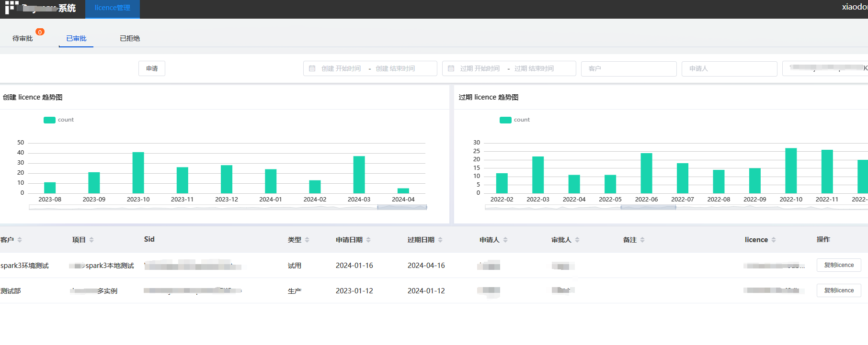This screenshot has width=868, height=345.
Task: Click the 2022-10 bar in 过期 chart
Action: coord(791,171)
